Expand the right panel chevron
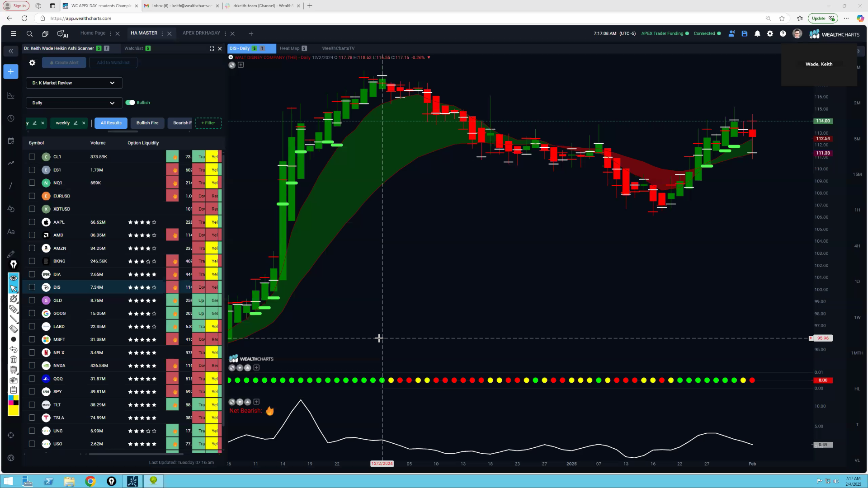Viewport: 868px width, 488px height. click(858, 51)
